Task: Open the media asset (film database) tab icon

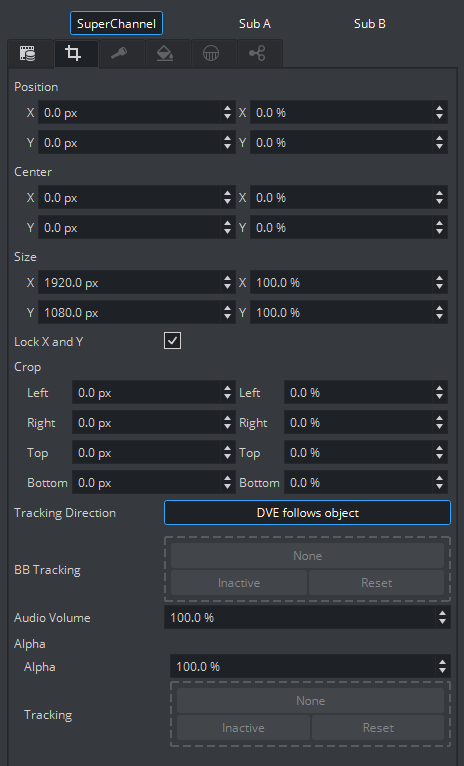Action: click(x=28, y=53)
